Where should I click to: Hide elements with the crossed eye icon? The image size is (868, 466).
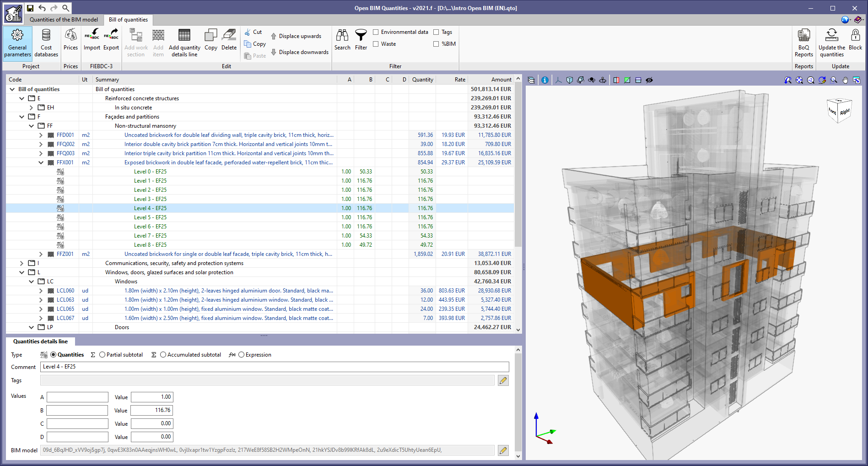tap(649, 80)
